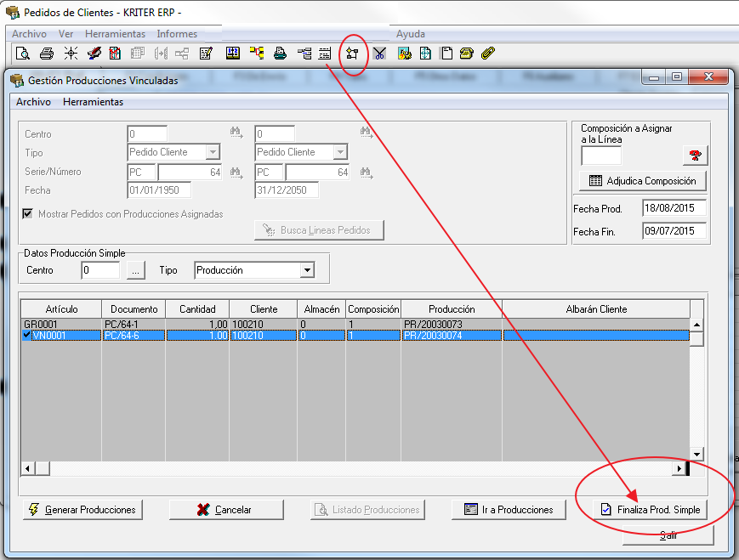Viewport: 739px width, 560px height.
Task: Click the yellow telephone toolbar icon
Action: (467, 54)
